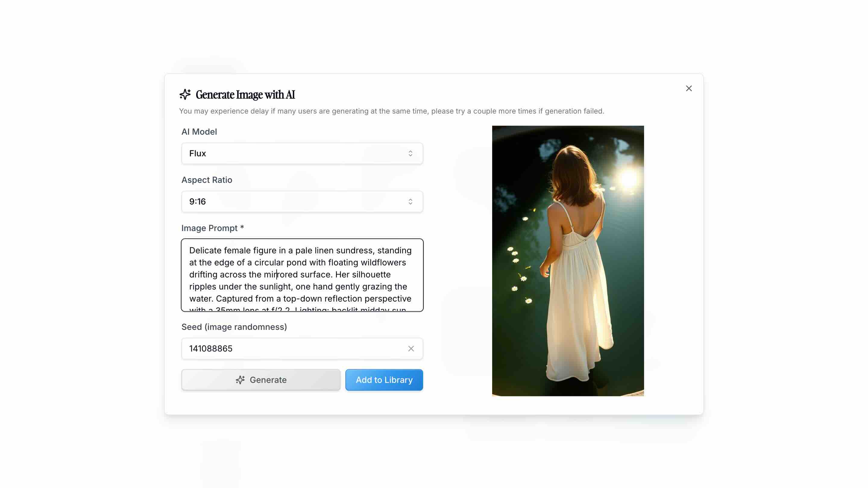Screen dimensions: 868x488
Task: Click the chevron icon on the Aspect Ratio selector
Action: point(410,202)
